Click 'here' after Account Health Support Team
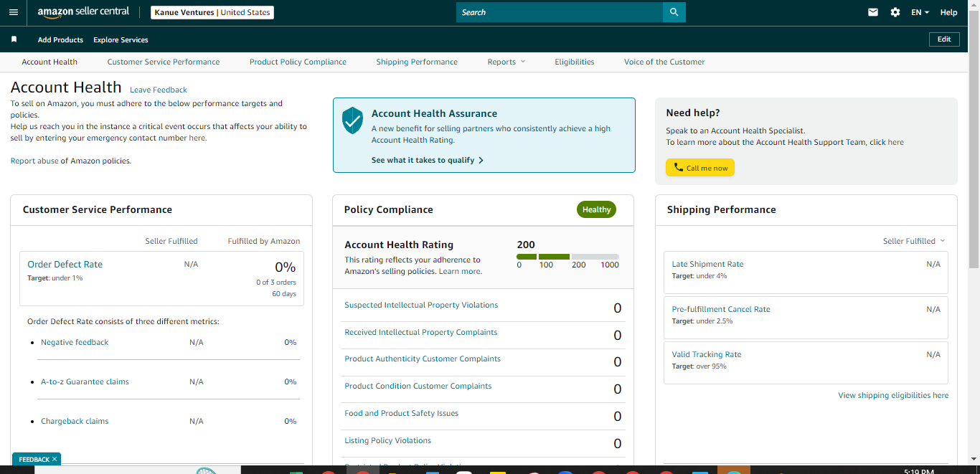Viewport: 980px width, 474px height. pos(896,142)
